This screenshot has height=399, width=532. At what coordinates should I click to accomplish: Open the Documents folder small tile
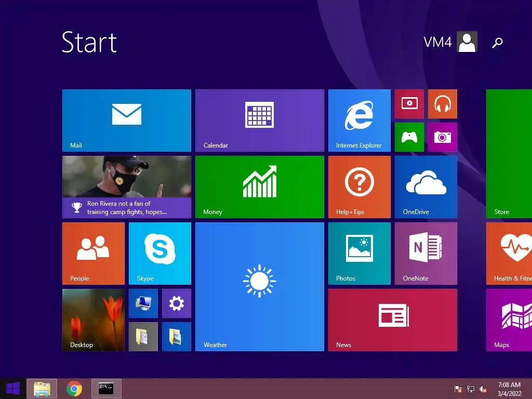point(143,337)
